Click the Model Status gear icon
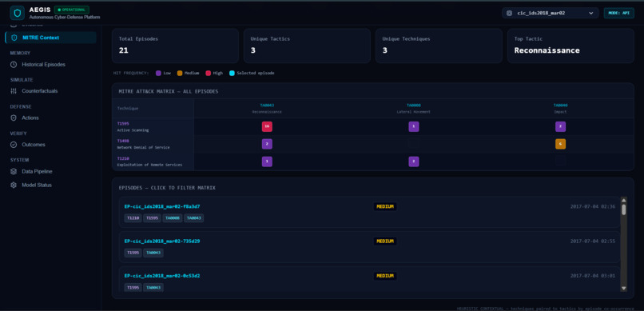The width and height of the screenshot is (644, 311). coord(14,185)
